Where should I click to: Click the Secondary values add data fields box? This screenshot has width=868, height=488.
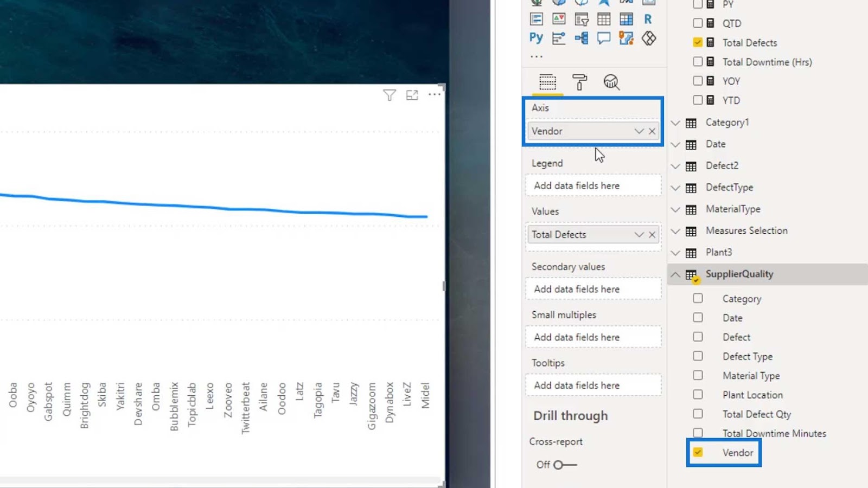(x=593, y=289)
